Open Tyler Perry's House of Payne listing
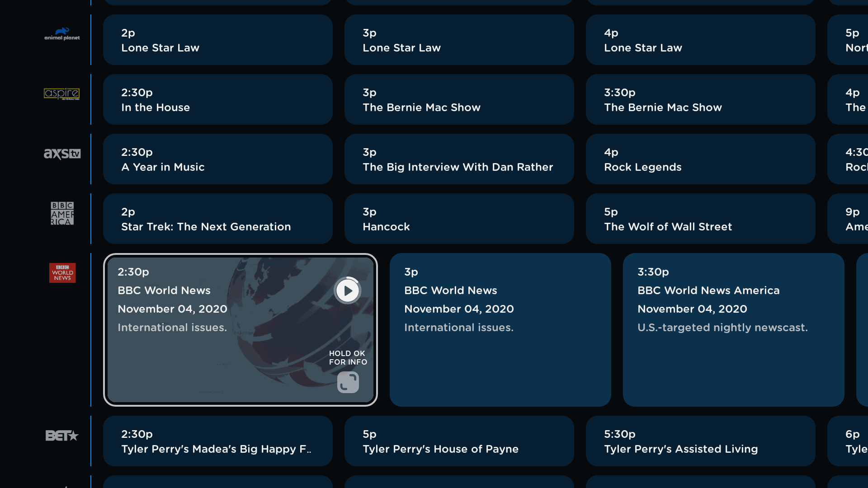868x488 pixels. point(459,441)
